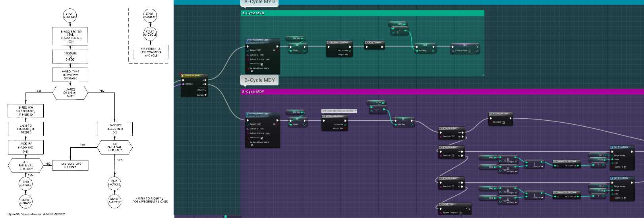Toggle Size to Fit on the upper Set Array Elem
The height and width of the screenshot is (218, 644).
point(625,167)
